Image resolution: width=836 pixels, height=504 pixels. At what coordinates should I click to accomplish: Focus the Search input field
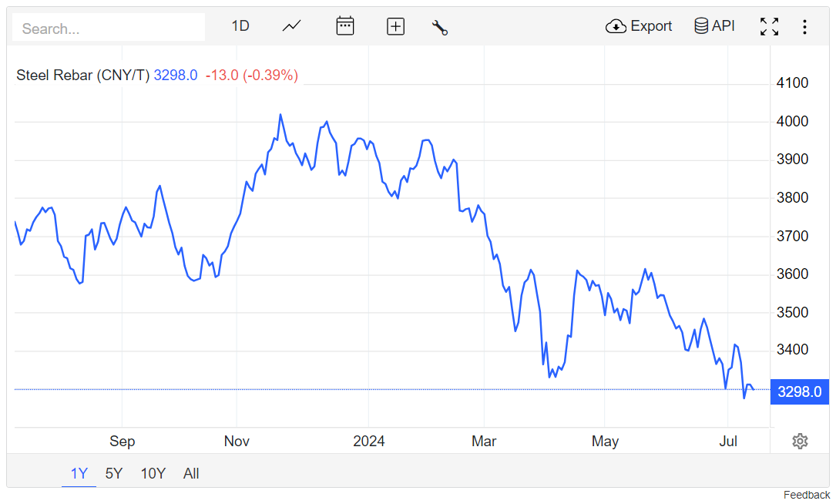(x=109, y=29)
